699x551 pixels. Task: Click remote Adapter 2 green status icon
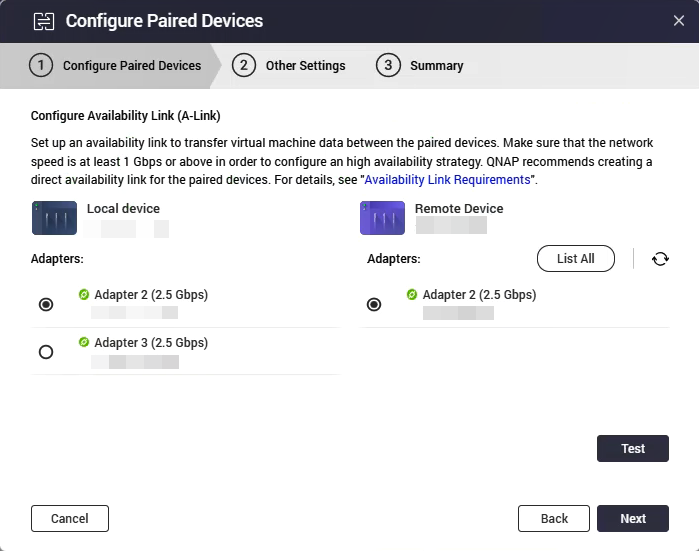click(x=412, y=295)
